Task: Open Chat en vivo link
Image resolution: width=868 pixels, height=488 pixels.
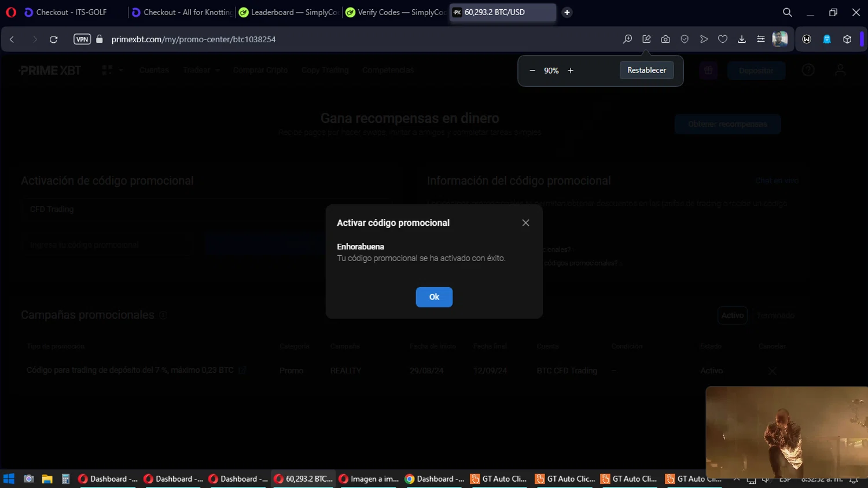Action: [x=777, y=181]
